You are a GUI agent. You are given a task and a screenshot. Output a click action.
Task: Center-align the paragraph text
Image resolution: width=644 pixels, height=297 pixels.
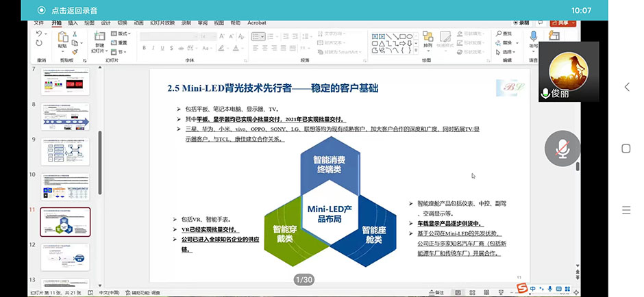coord(266,48)
